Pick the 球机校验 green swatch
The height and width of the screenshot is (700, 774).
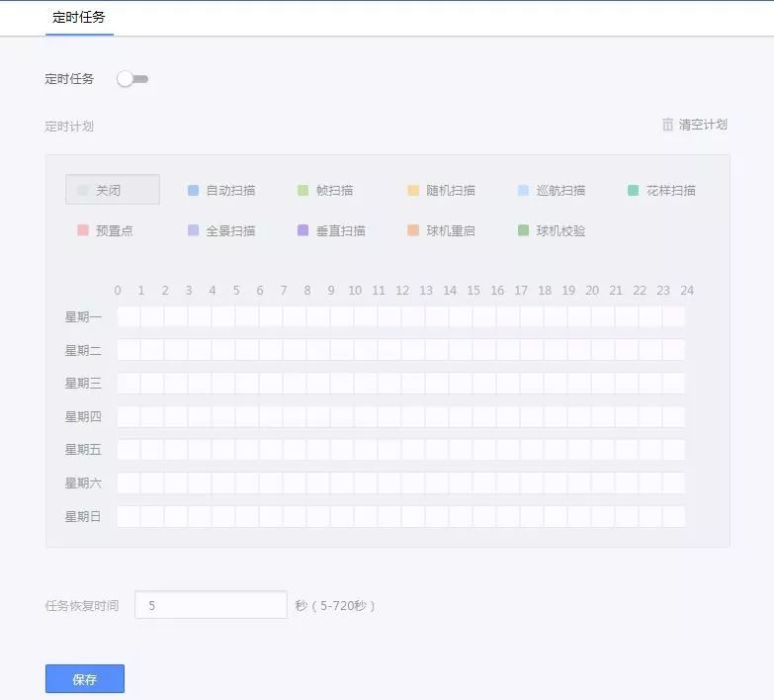[x=523, y=230]
